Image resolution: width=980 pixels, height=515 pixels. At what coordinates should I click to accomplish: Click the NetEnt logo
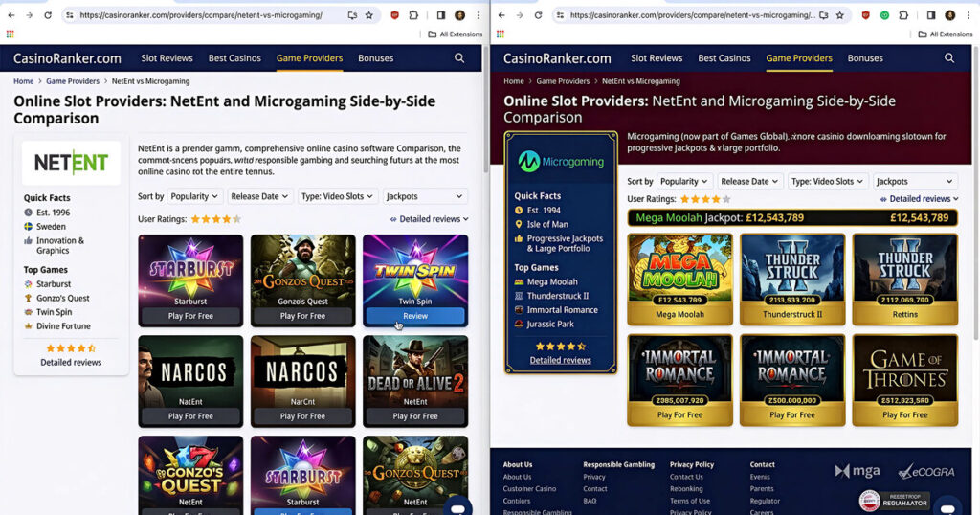pyautogui.click(x=71, y=163)
